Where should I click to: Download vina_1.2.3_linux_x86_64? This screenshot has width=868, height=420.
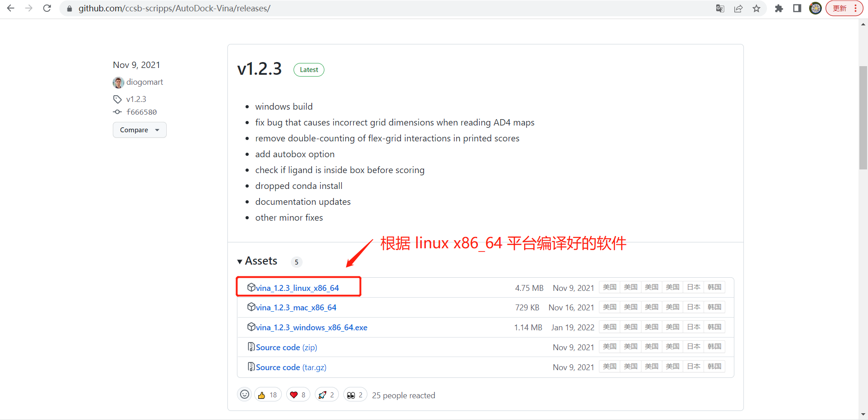coord(297,288)
